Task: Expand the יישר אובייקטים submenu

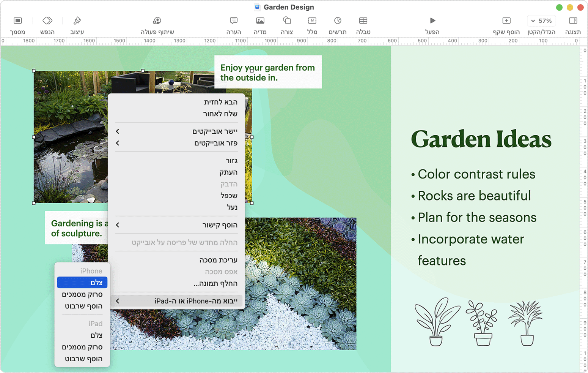Action: pyautogui.click(x=176, y=131)
